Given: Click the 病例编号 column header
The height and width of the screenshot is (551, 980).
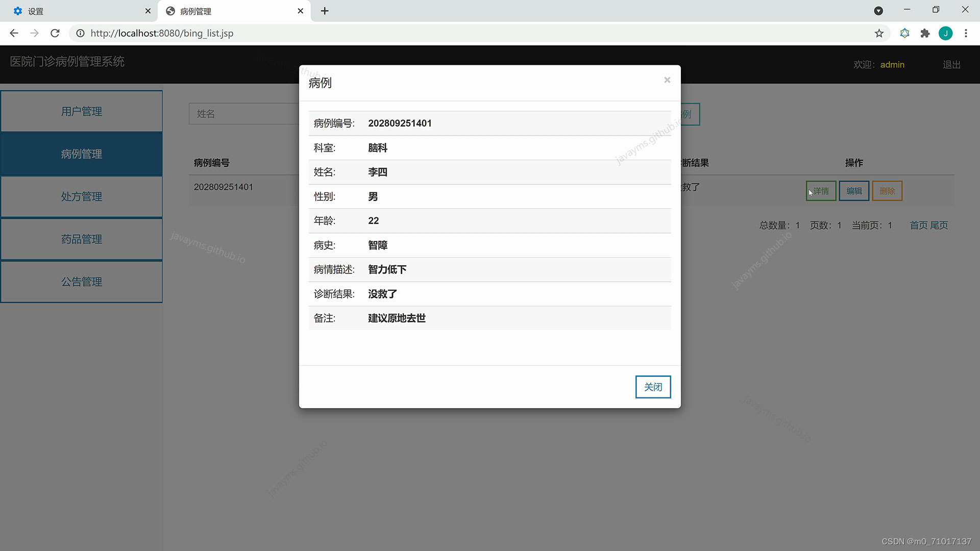Looking at the screenshot, I should (x=211, y=163).
